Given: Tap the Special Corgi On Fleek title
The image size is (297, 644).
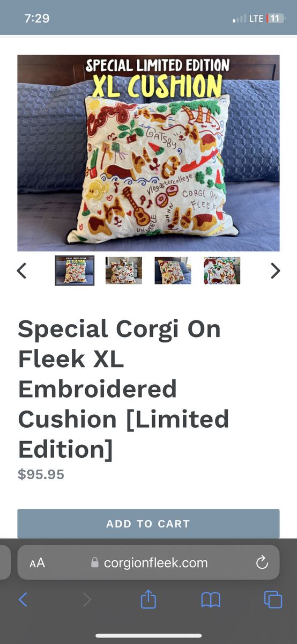Looking at the screenshot, I should (124, 389).
